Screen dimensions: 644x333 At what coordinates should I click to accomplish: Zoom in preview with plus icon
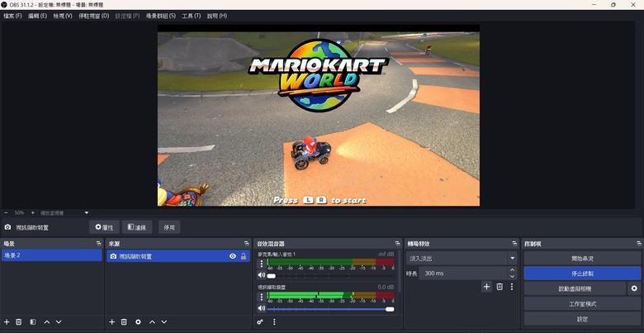pyautogui.click(x=33, y=213)
